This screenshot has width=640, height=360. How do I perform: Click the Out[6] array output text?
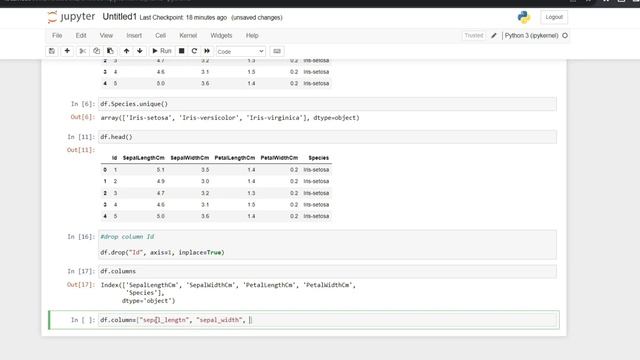(230, 118)
